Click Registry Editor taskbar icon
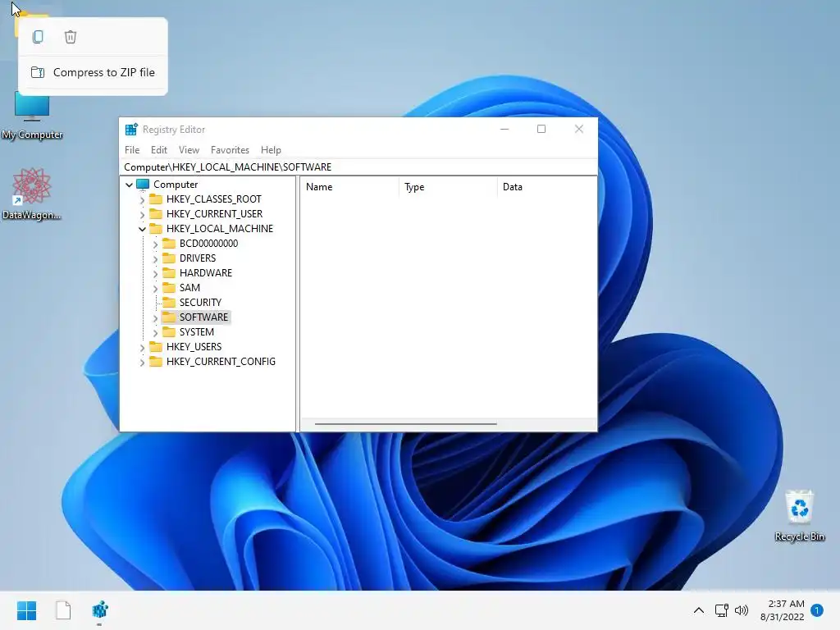This screenshot has height=630, width=840. (x=99, y=610)
